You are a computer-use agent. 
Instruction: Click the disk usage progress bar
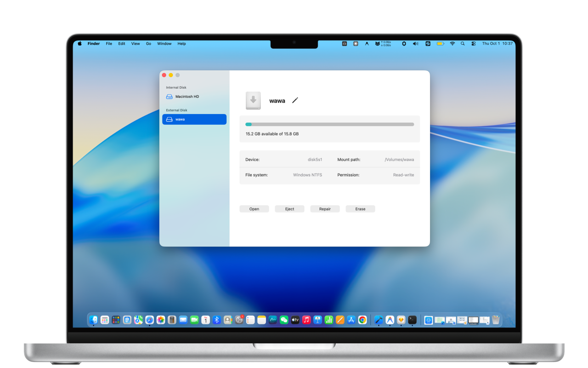(330, 124)
